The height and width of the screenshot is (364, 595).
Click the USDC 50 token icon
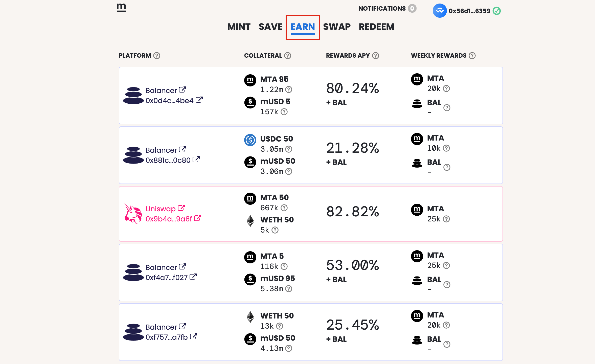pos(250,140)
